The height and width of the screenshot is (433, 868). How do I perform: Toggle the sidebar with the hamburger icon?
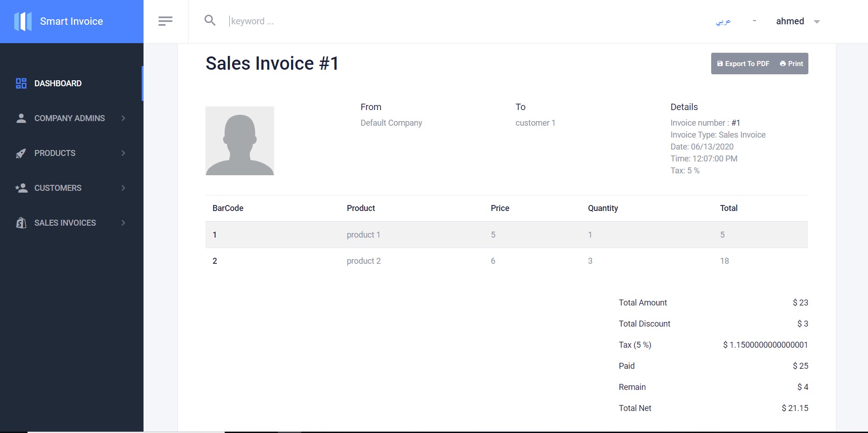[165, 20]
